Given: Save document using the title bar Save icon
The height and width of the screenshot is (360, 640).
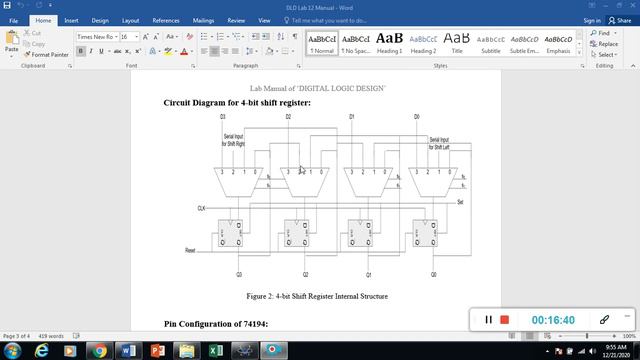Looking at the screenshot, I should [7, 5].
